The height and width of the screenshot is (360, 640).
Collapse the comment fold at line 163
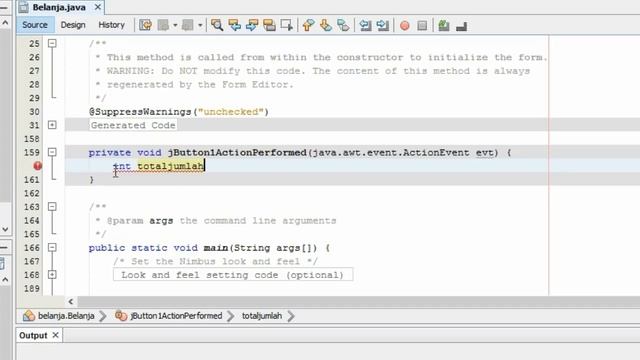coord(52,207)
